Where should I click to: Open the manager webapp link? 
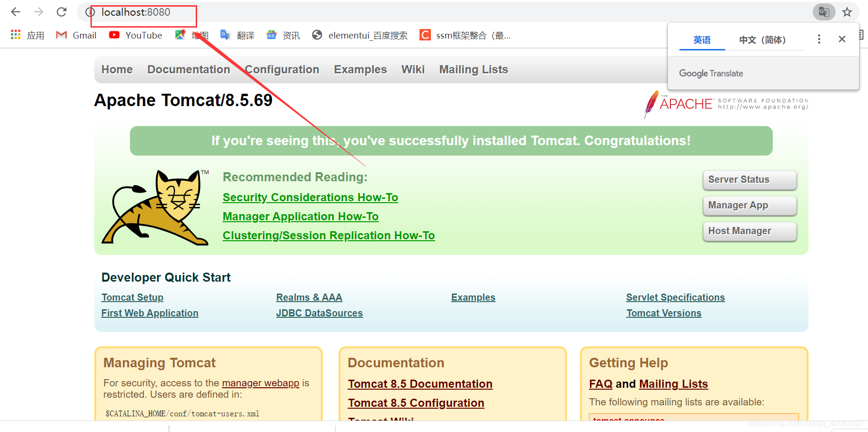(260, 383)
